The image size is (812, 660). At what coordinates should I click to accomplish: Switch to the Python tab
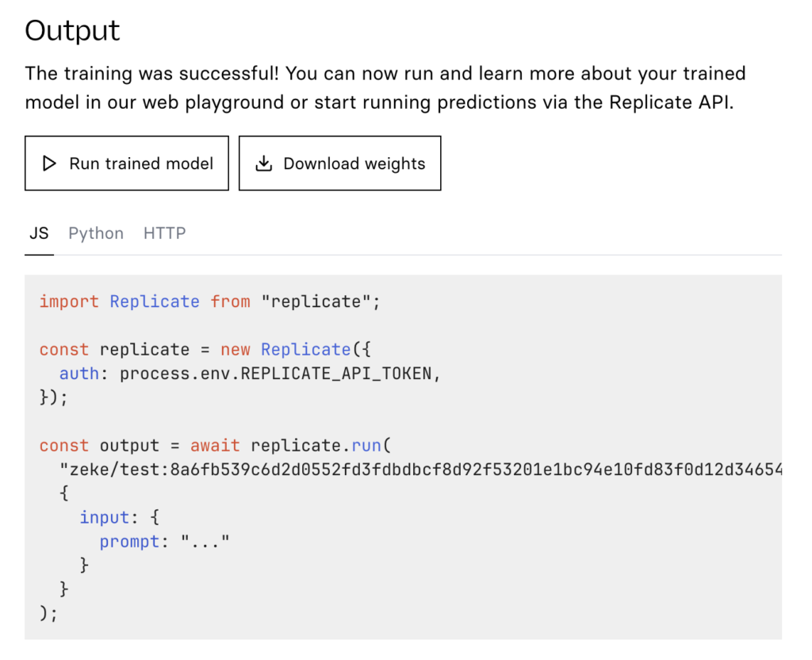(x=96, y=233)
